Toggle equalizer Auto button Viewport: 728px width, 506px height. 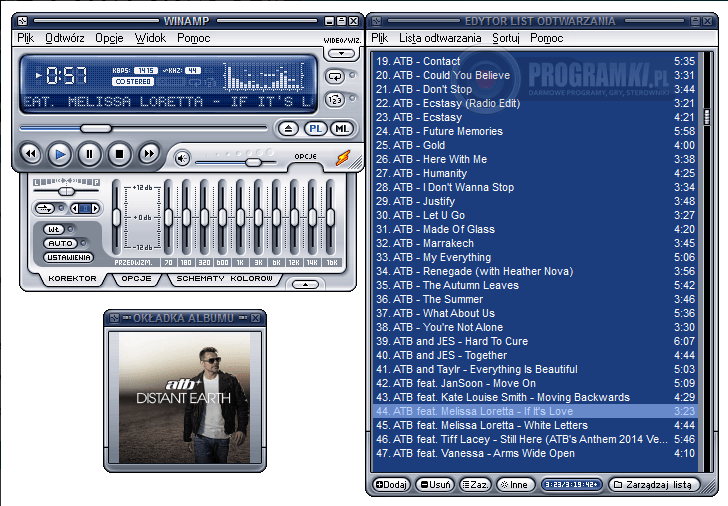[60, 243]
